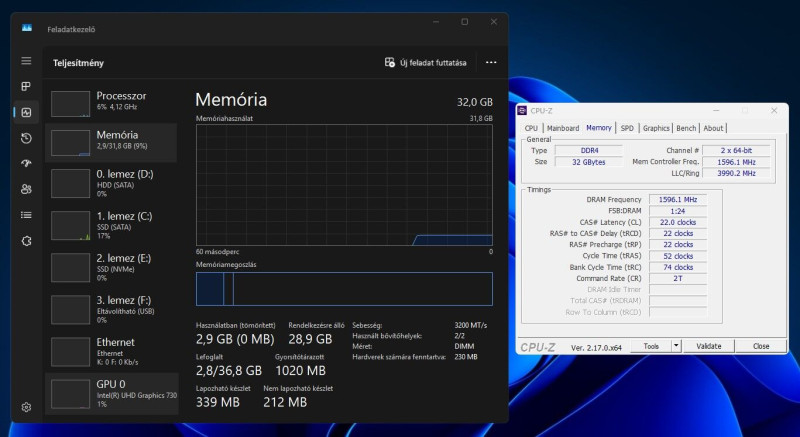Switch to the Mainboard tab in CPU-Z
The height and width of the screenshot is (437, 800).
coord(563,128)
